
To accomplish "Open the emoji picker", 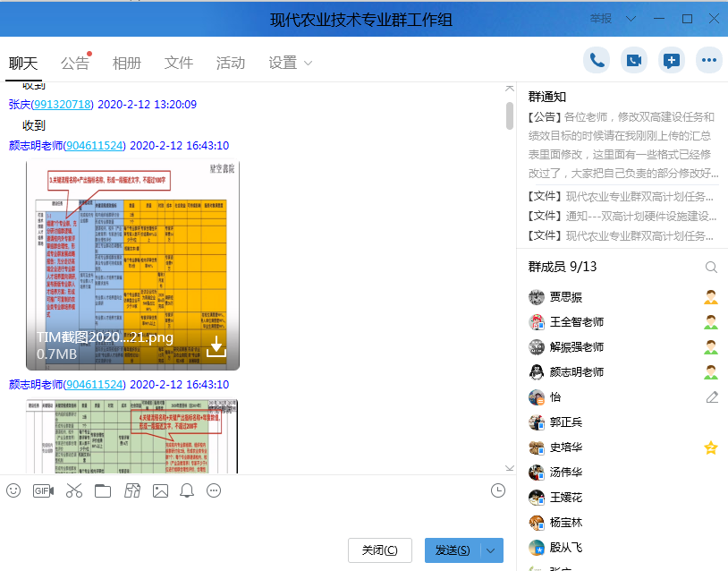I will [13, 490].
